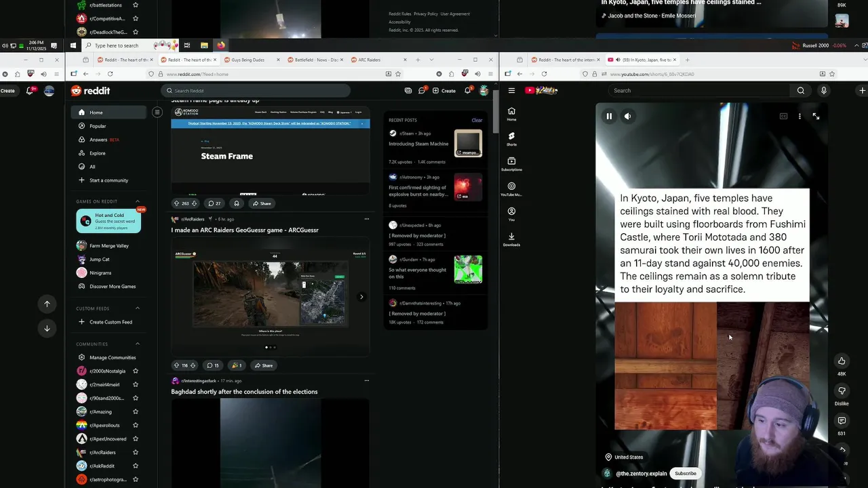The width and height of the screenshot is (868, 488).
Task: Clear the Recent Posts list
Action: [x=477, y=120]
